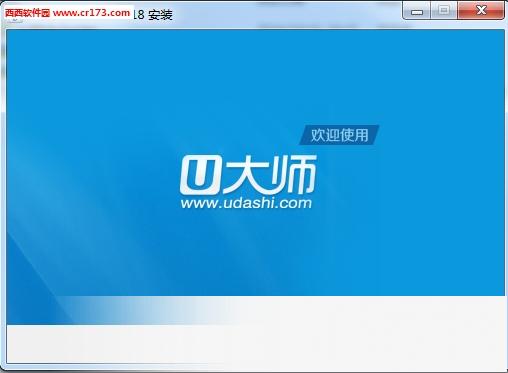The image size is (508, 373).
Task: Click the disabled maximize button
Action: pos(444,11)
